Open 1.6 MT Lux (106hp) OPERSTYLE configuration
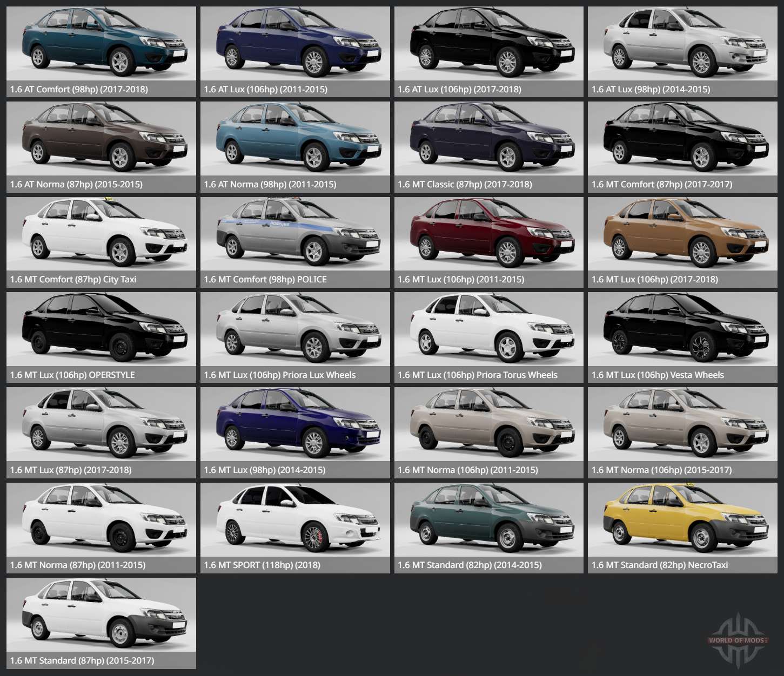This screenshot has width=784, height=676. coord(101,337)
